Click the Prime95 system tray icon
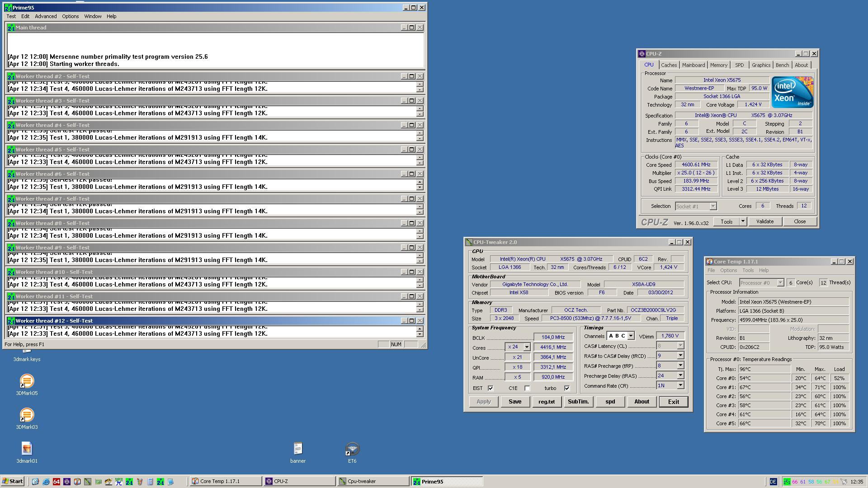 coord(787,482)
